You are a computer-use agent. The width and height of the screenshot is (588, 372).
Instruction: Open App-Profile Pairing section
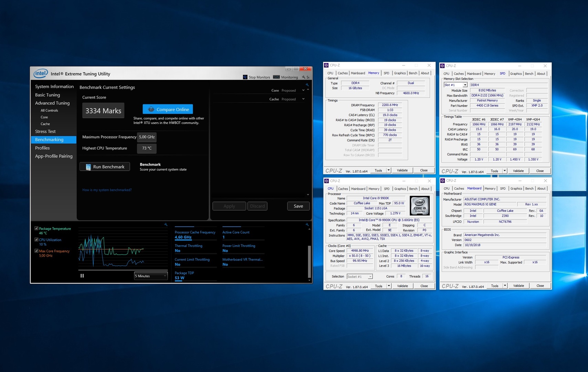point(54,156)
